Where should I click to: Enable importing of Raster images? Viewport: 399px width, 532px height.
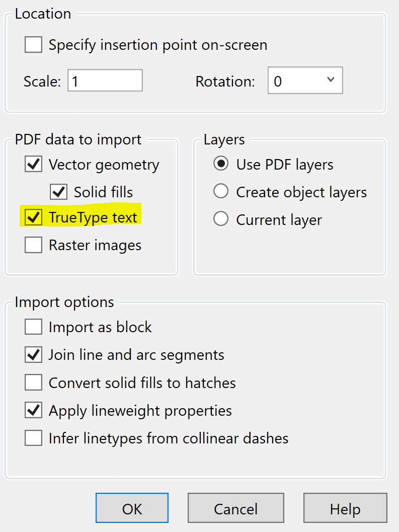tap(33, 245)
